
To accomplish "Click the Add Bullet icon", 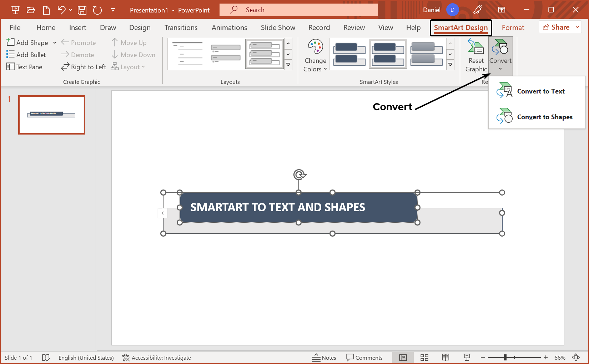I will pyautogui.click(x=26, y=55).
